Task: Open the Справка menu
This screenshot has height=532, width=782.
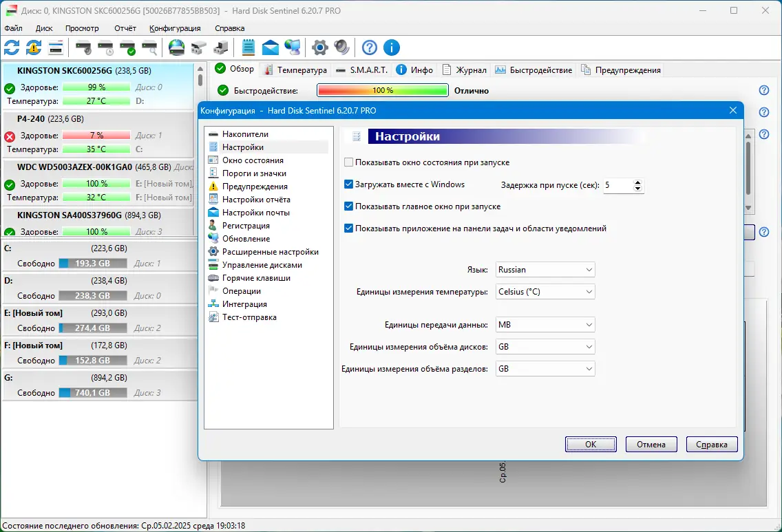Action: (229, 28)
